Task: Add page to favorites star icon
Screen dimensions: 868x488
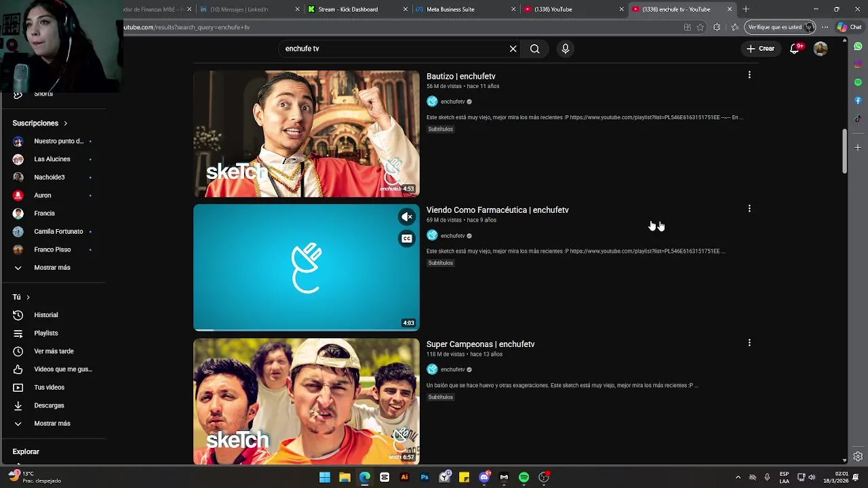Action: [701, 27]
